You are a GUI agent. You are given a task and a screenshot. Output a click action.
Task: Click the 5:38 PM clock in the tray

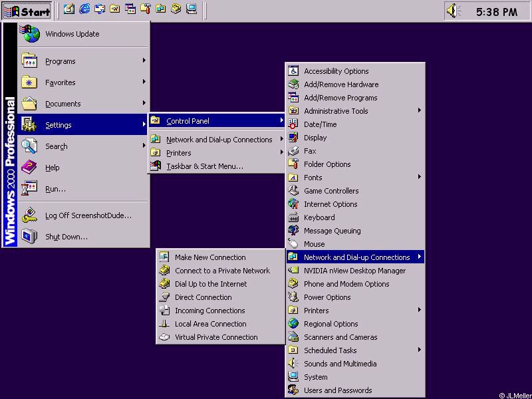click(497, 12)
